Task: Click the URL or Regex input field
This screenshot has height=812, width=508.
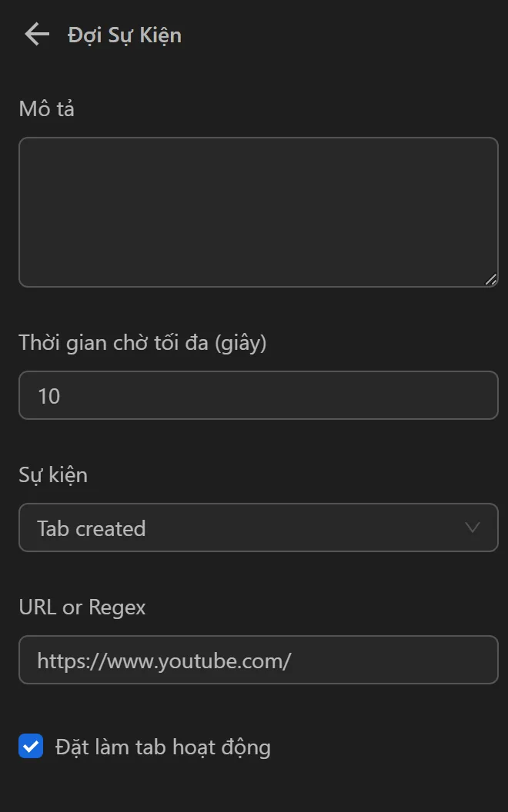Action: (258, 660)
